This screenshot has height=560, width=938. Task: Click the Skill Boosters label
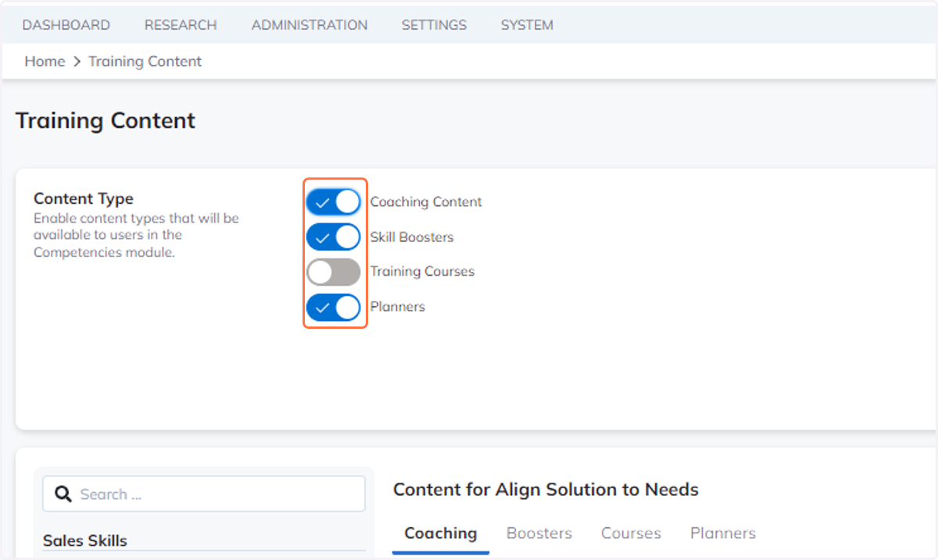point(412,237)
